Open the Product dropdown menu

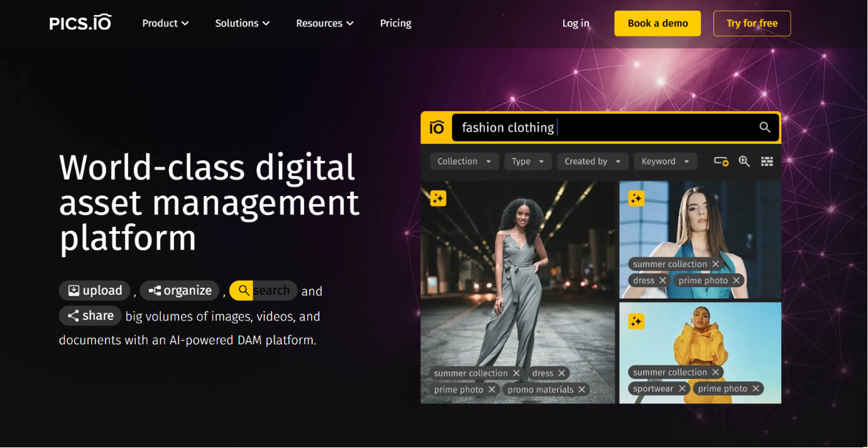[x=165, y=23]
